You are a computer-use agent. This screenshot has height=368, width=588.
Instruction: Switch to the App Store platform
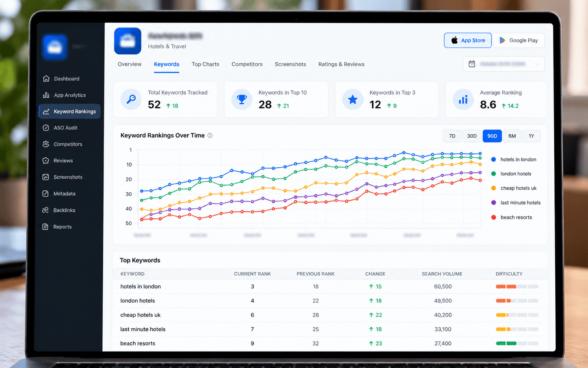[x=468, y=40]
